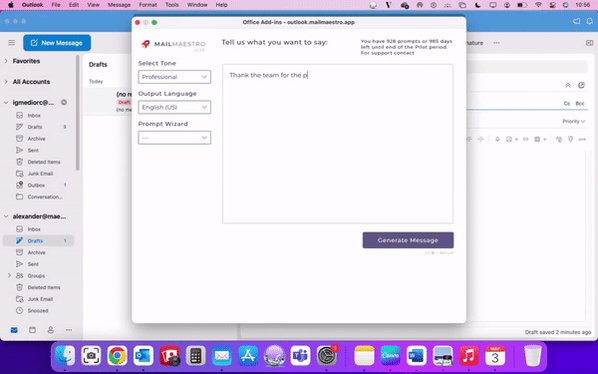
Task: Open Music app from the Dock
Action: [x=469, y=356]
